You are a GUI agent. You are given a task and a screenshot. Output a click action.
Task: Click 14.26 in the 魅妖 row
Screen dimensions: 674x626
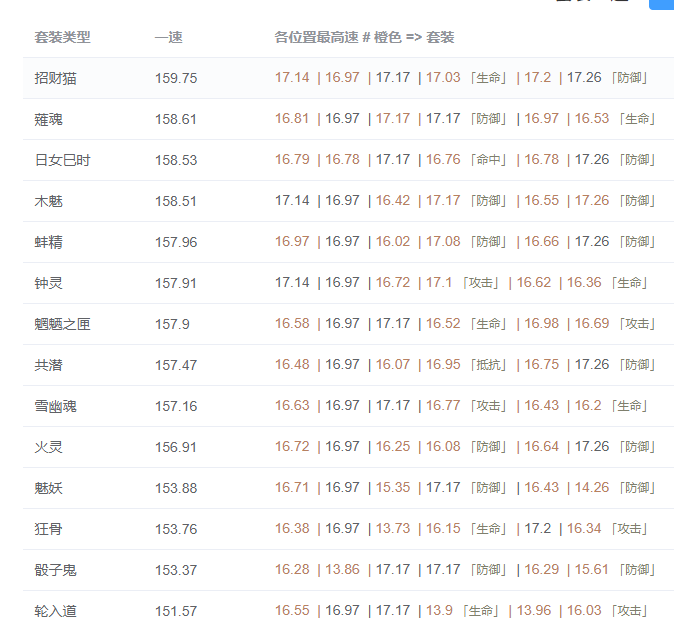[592, 487]
